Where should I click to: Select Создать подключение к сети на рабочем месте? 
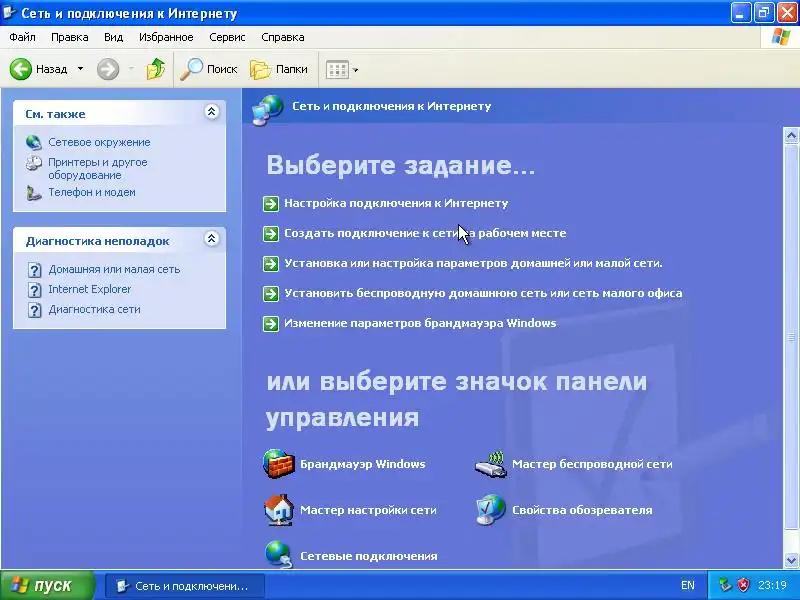425,233
